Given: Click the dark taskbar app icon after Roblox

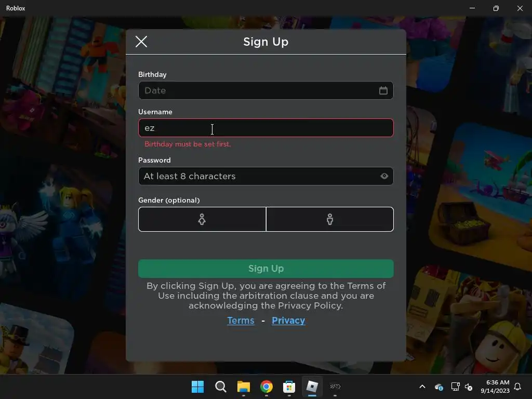Looking at the screenshot, I should point(335,387).
